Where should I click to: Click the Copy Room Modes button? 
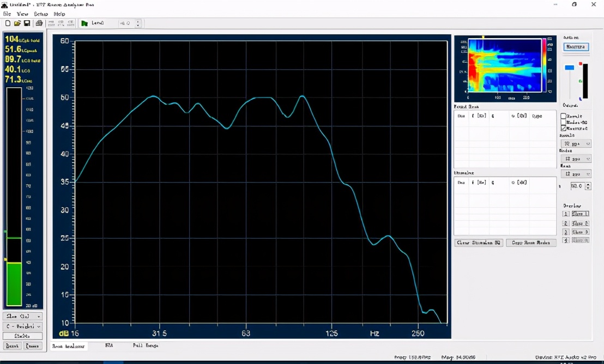pos(531,242)
